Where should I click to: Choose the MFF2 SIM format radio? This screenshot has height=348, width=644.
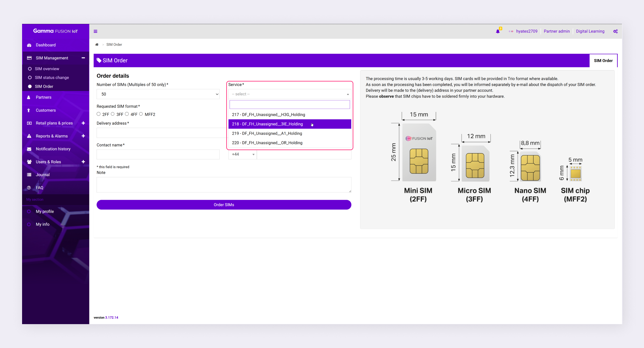click(141, 114)
